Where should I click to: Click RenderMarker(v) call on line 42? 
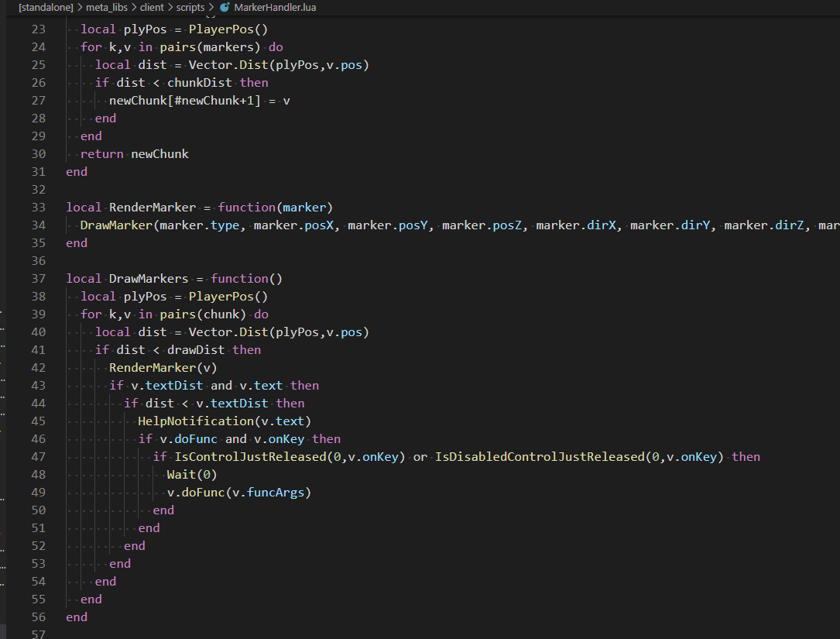[x=163, y=368]
